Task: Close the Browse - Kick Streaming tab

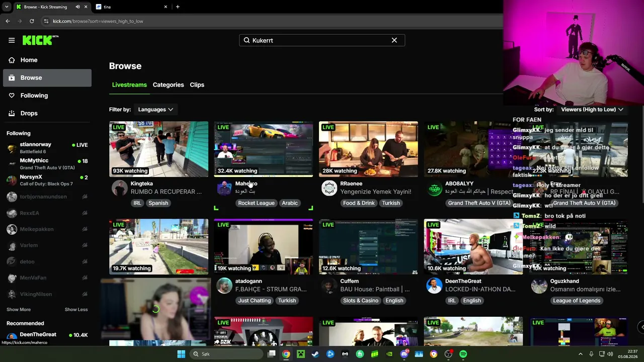Action: tap(86, 7)
